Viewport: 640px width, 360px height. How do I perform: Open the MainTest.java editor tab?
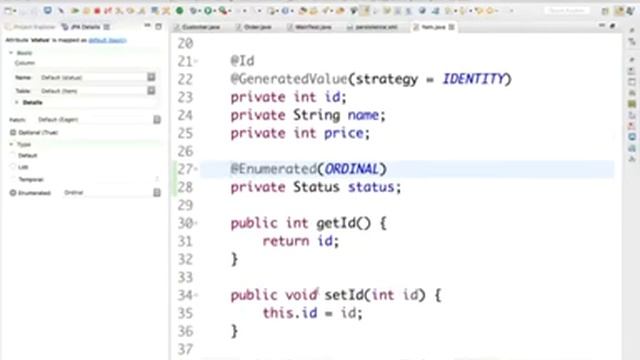(309, 27)
